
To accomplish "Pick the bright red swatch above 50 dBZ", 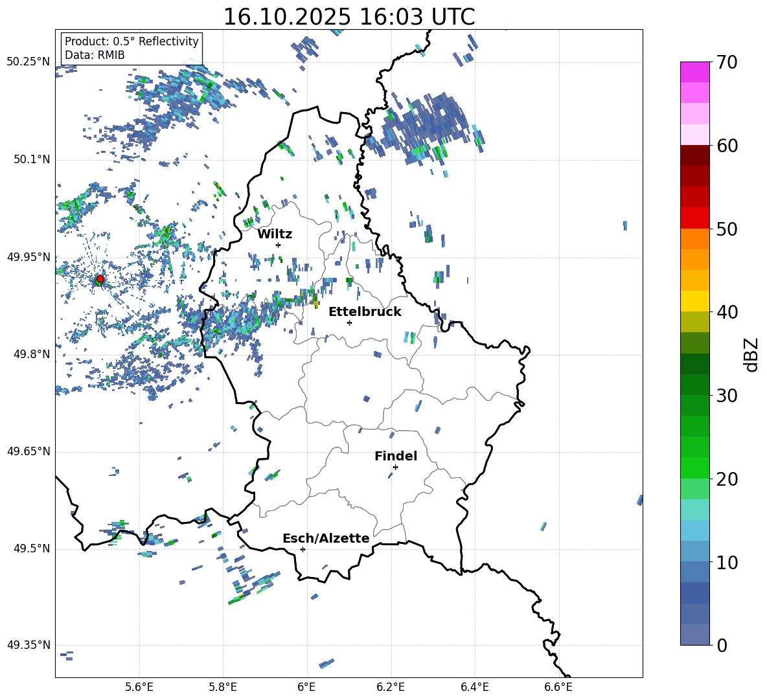I will 695,218.
